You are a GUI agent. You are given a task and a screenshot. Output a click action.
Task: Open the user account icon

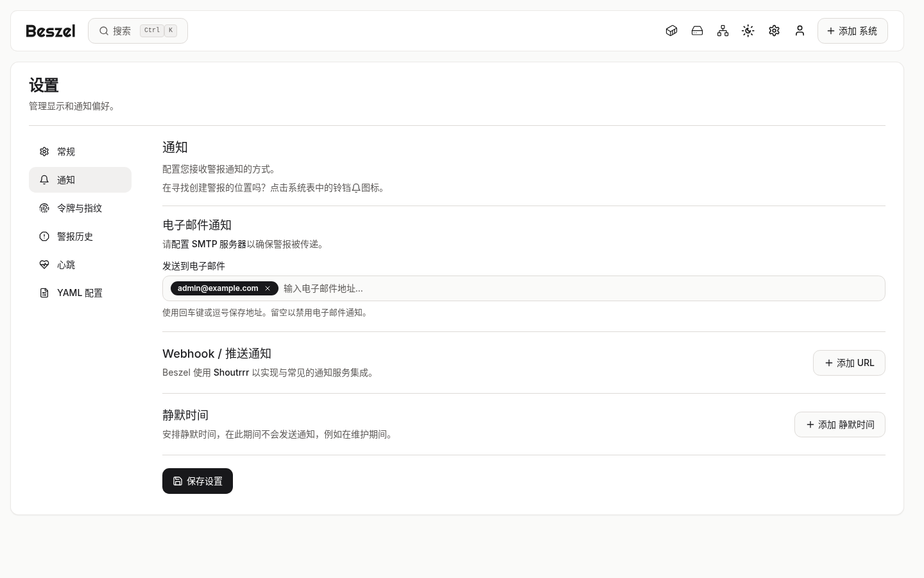point(800,31)
